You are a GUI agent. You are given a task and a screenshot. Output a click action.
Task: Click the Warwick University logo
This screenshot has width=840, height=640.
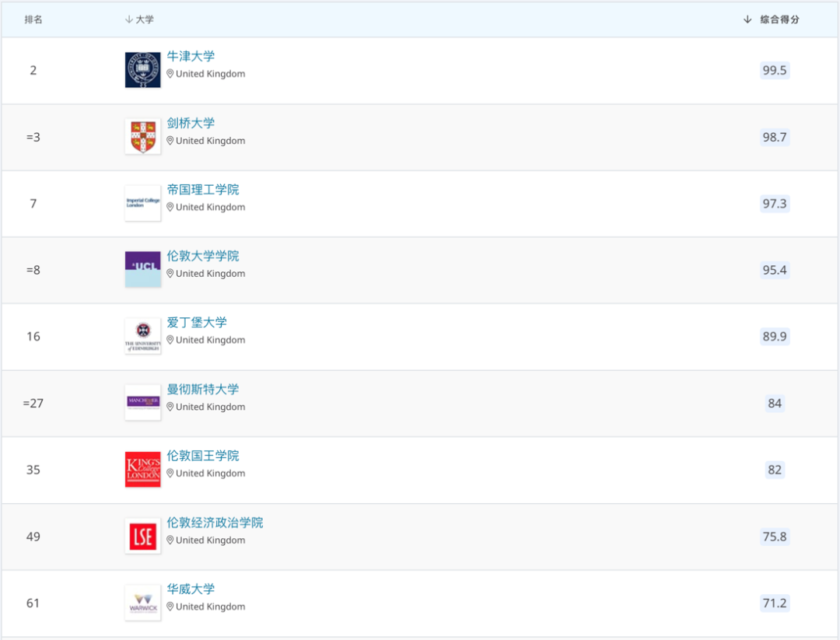pyautogui.click(x=142, y=603)
